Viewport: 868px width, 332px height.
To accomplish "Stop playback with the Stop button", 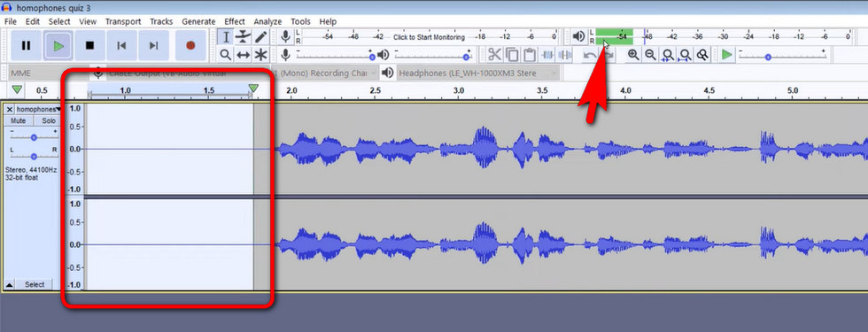I will click(89, 45).
